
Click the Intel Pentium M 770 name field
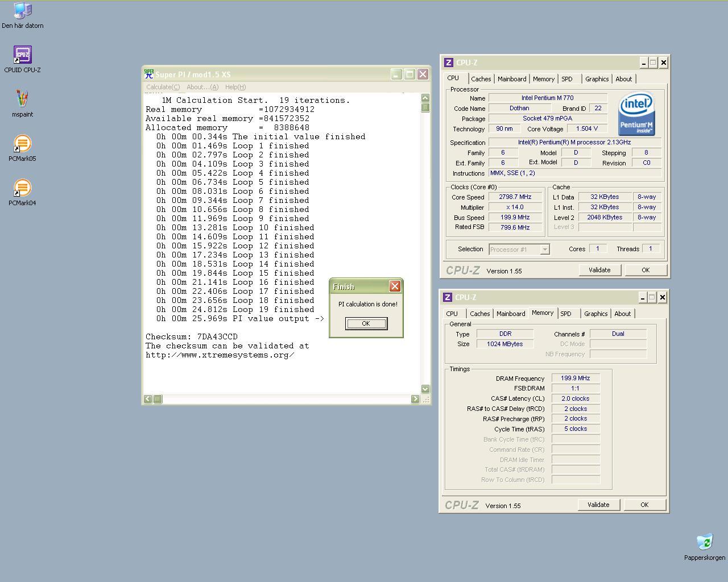[548, 98]
